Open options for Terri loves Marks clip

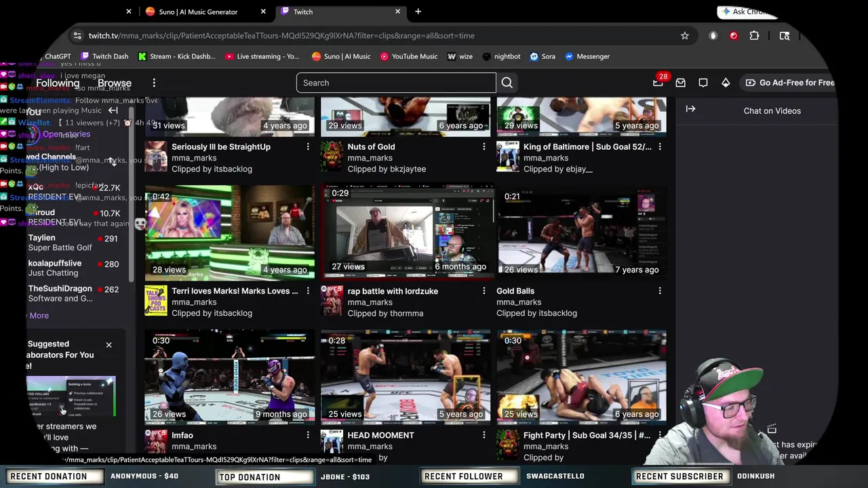click(x=308, y=291)
